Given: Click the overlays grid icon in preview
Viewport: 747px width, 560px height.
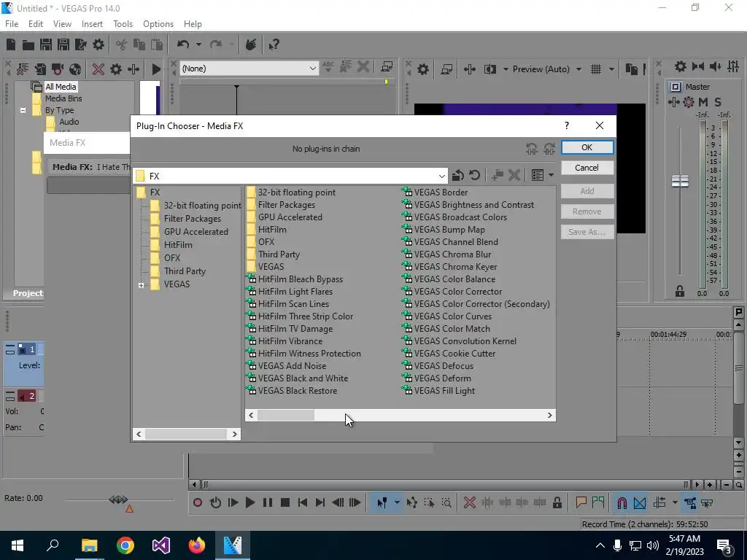Looking at the screenshot, I should point(595,69).
